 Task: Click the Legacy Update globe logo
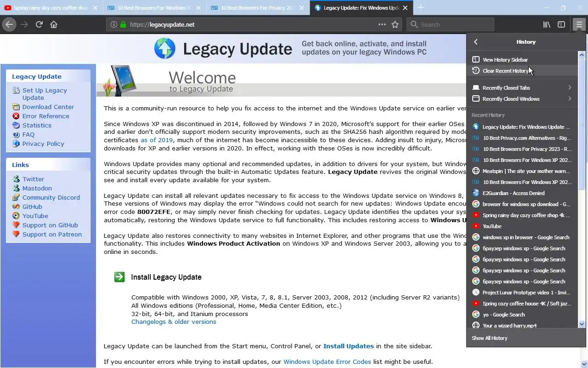164,48
